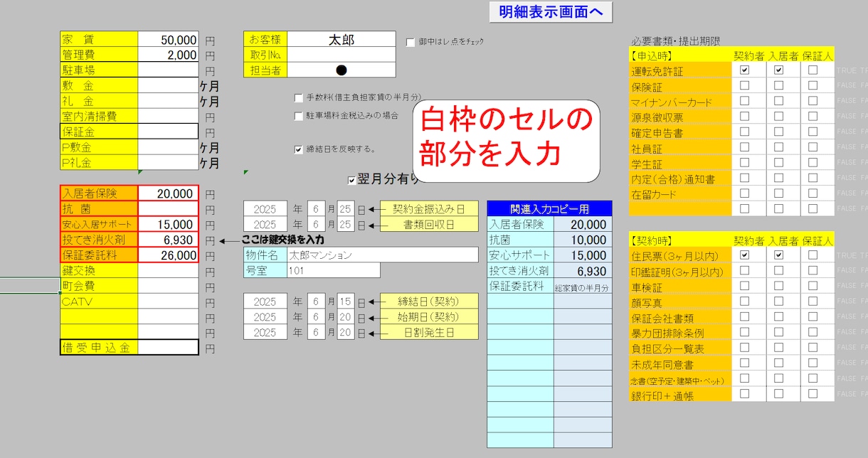Check 印鑑証明(3ヶ月以内) for 保証人
This screenshot has height=458, width=868.
813,270
